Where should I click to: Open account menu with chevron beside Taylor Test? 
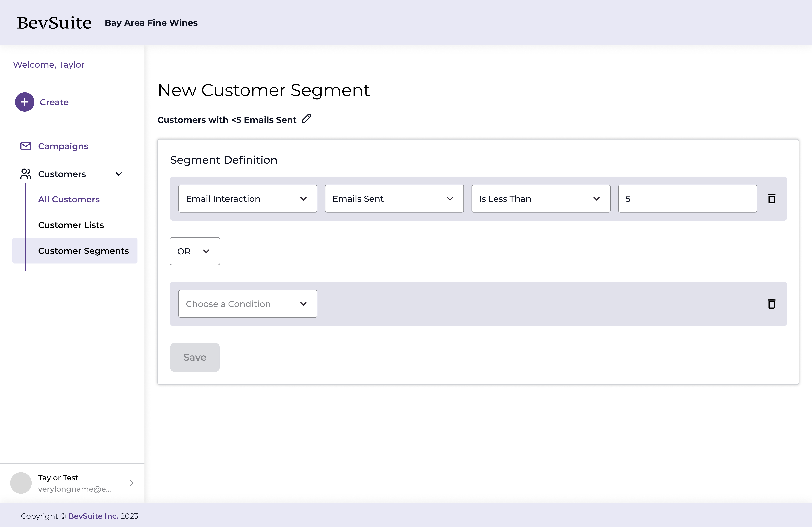[x=132, y=483]
